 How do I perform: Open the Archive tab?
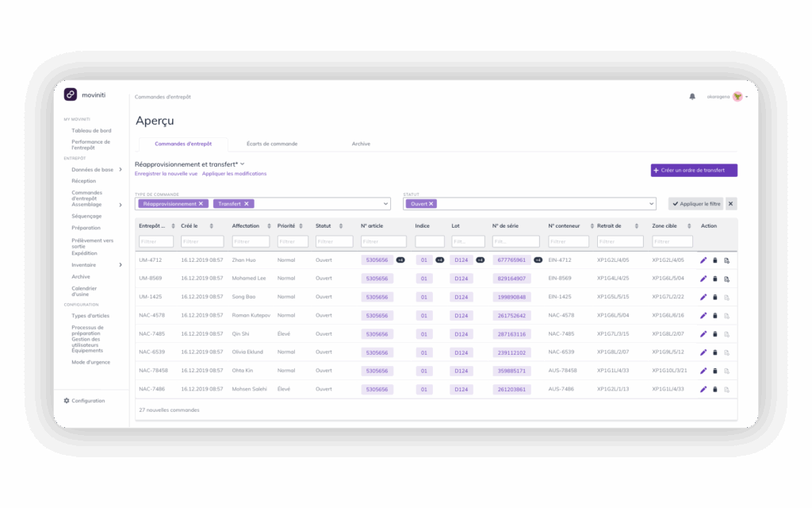click(x=361, y=144)
